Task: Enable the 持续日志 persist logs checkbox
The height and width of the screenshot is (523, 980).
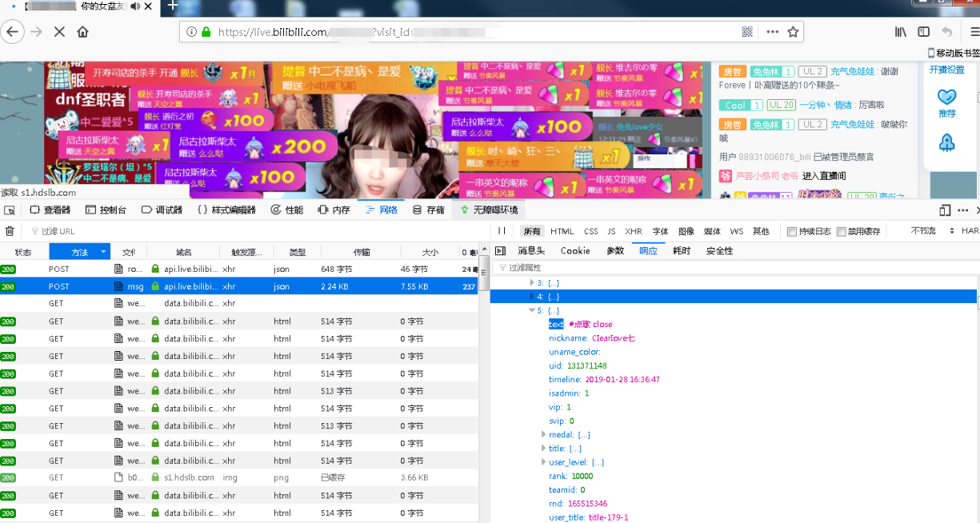Action: tap(792, 232)
